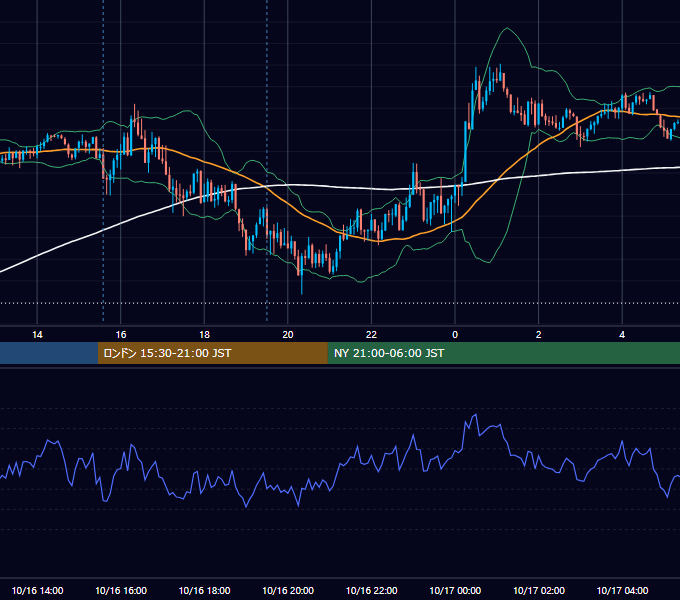Select the London 15:30-21:00 JST session band
This screenshot has width=680, height=600.
coord(212,353)
